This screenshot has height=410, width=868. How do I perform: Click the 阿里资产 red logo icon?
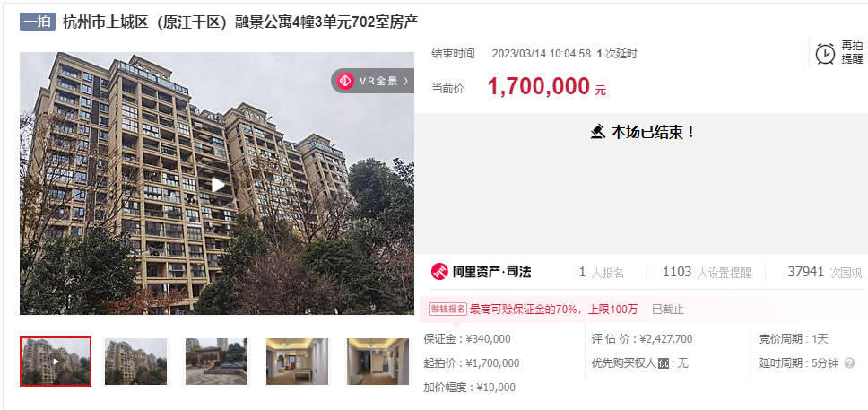439,272
